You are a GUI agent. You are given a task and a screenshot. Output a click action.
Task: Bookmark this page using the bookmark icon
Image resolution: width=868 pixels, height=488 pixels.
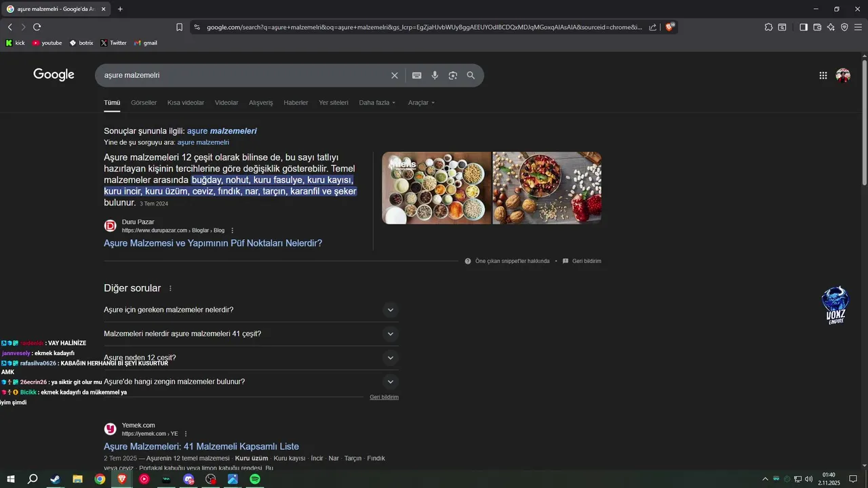[x=179, y=27]
